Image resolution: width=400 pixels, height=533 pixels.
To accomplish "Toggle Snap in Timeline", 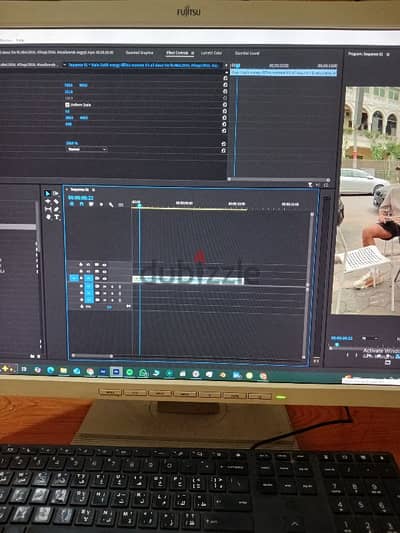I will point(82,204).
